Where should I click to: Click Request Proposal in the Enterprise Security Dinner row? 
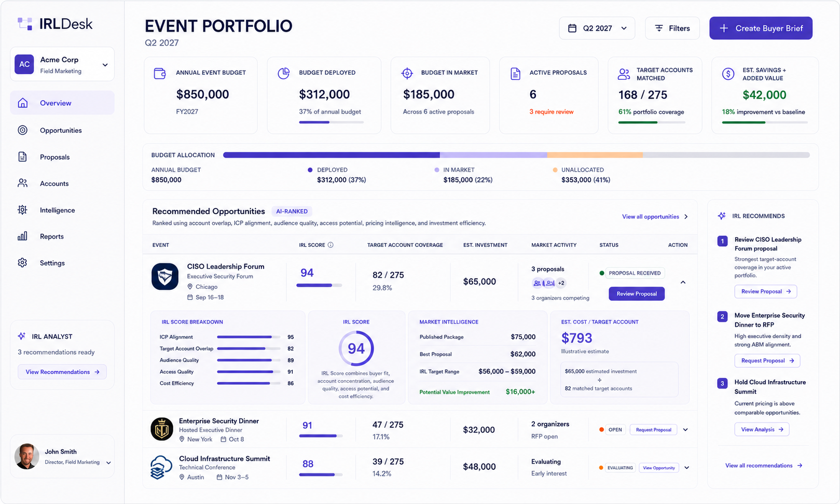click(x=653, y=430)
